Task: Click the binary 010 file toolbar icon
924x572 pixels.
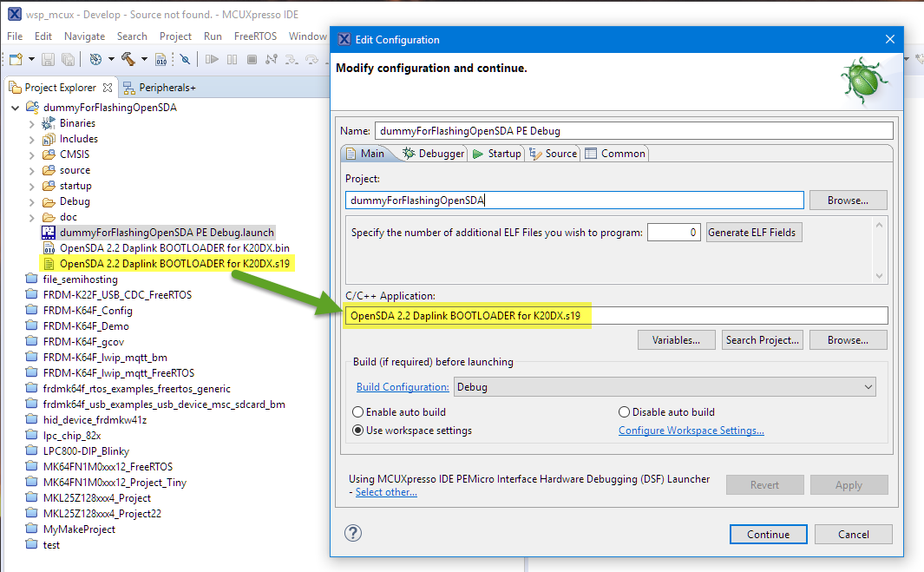Action: tap(161, 59)
